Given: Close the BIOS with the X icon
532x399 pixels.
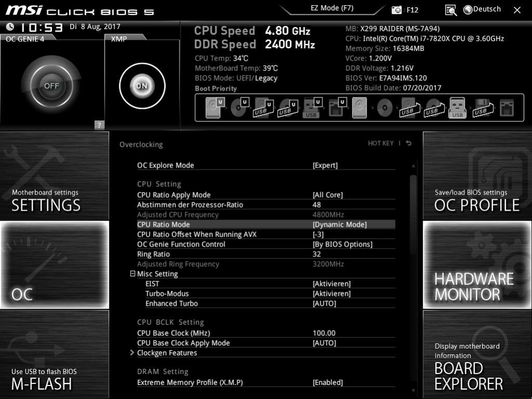Looking at the screenshot, I should tap(517, 10).
